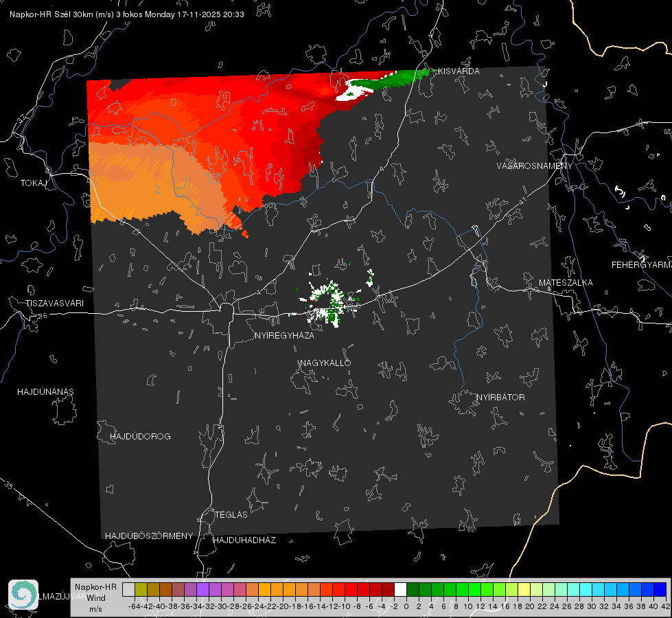Click the 42 value on the legend scale

pos(666,607)
